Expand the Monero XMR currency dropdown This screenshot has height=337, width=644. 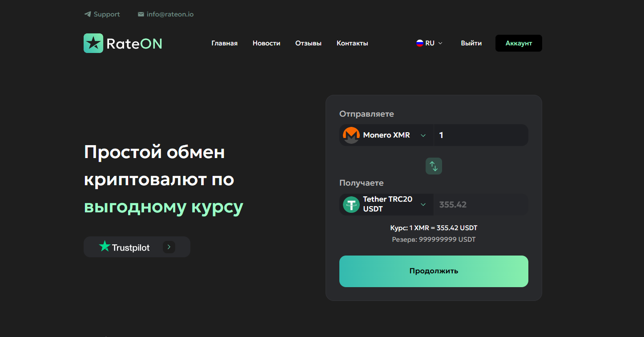point(423,135)
